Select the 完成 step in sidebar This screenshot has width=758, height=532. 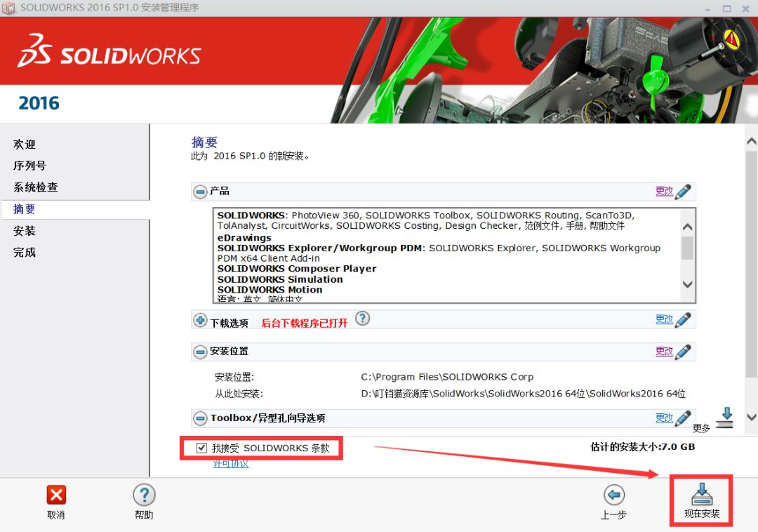pos(25,252)
